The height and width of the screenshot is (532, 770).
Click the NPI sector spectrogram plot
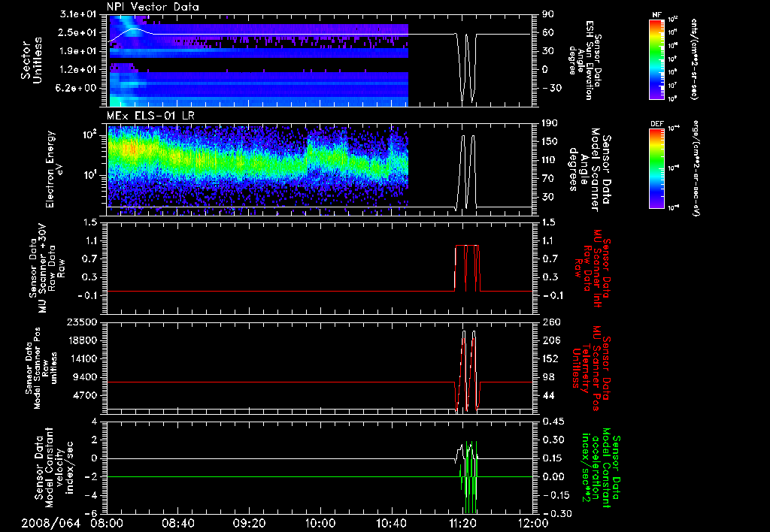pyautogui.click(x=257, y=60)
